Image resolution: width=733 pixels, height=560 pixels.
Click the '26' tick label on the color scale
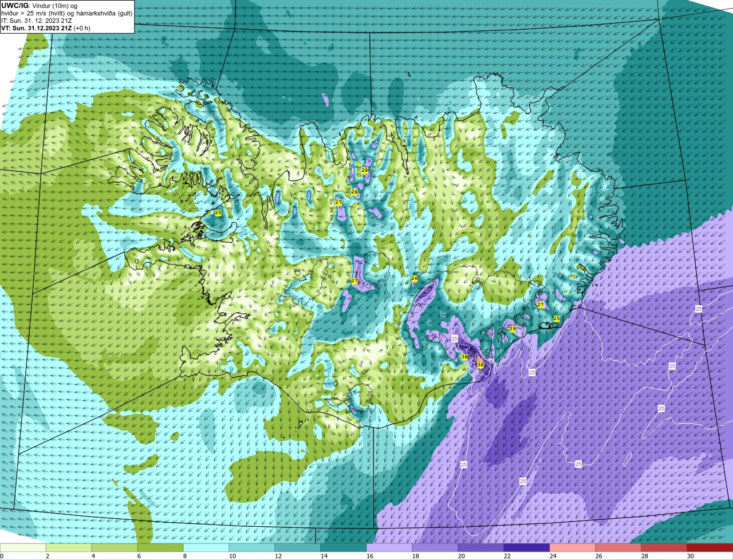click(x=598, y=556)
